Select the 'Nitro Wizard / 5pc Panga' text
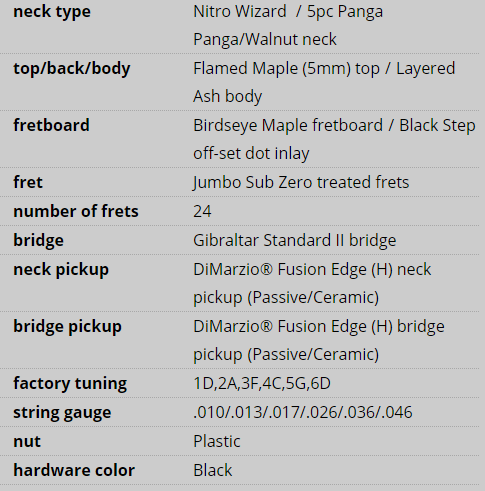 288,12
